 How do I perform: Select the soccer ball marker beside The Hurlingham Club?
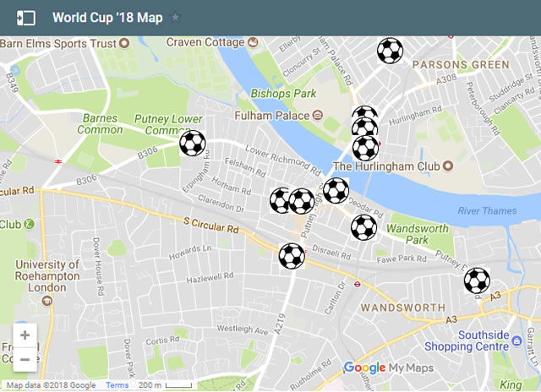pyautogui.click(x=365, y=149)
